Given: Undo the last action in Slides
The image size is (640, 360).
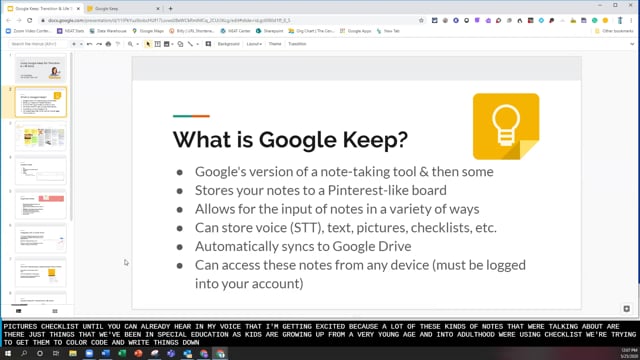Looking at the screenshot, I should (89, 44).
